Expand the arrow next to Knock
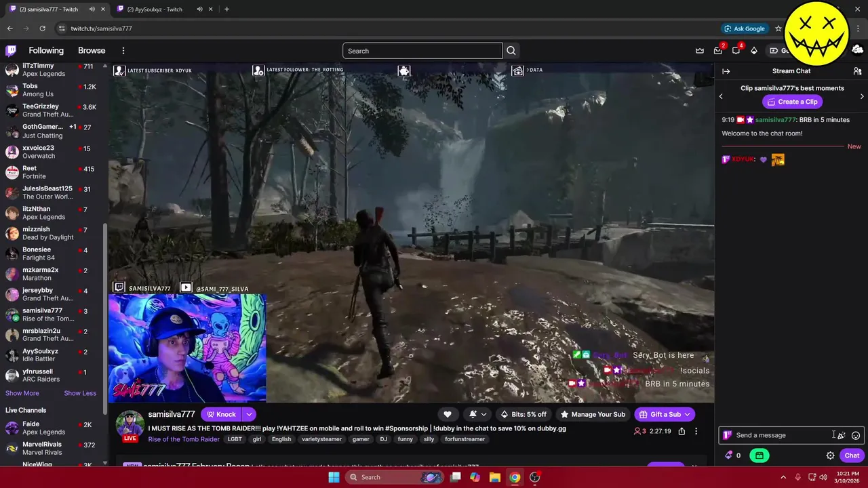 pyautogui.click(x=249, y=414)
